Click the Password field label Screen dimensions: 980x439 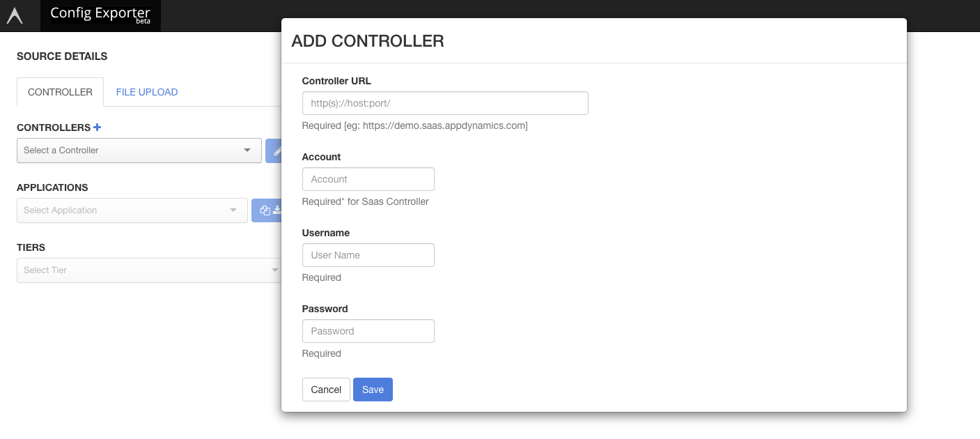coord(325,309)
